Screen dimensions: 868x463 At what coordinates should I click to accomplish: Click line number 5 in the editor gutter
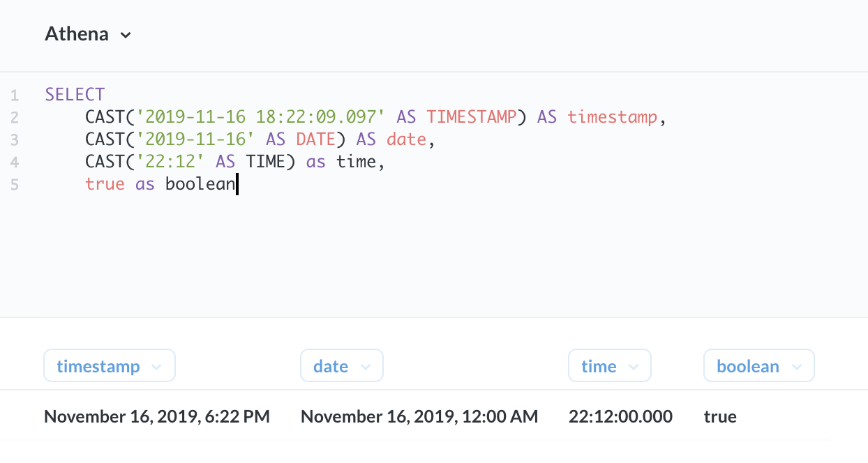click(x=15, y=184)
